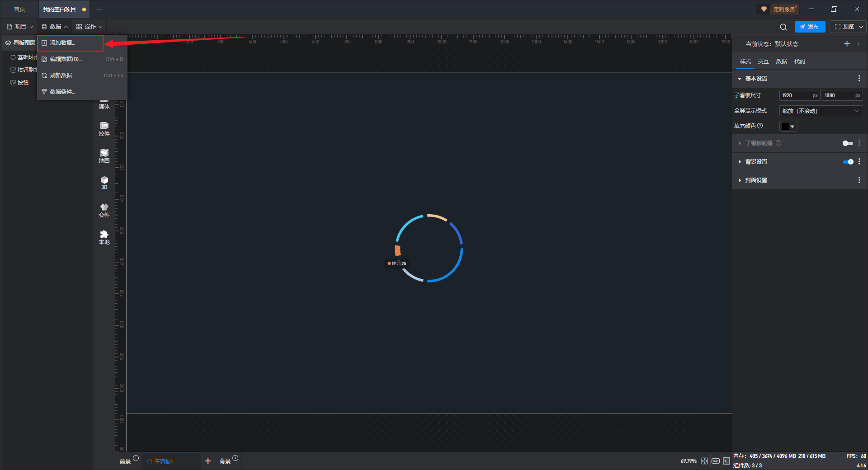868x470 pixels.
Task: Click the 69.79% zoom value
Action: click(689, 461)
